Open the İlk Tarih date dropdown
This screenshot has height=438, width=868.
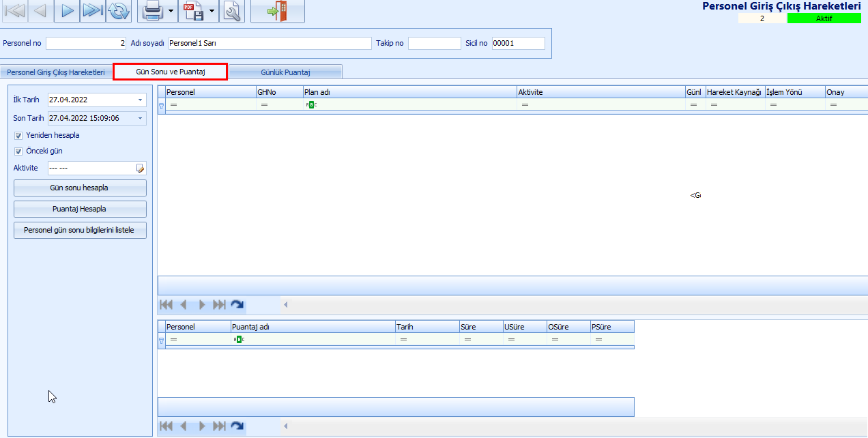(x=141, y=100)
